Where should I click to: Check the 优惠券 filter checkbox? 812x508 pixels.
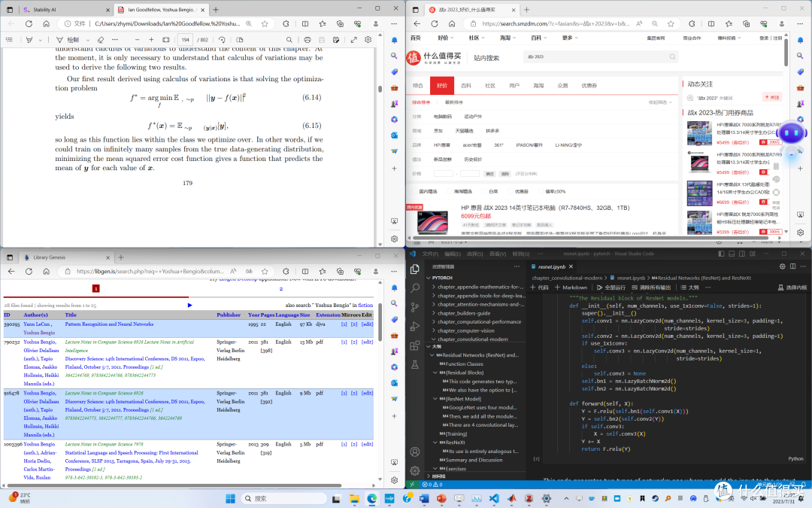(x=511, y=192)
